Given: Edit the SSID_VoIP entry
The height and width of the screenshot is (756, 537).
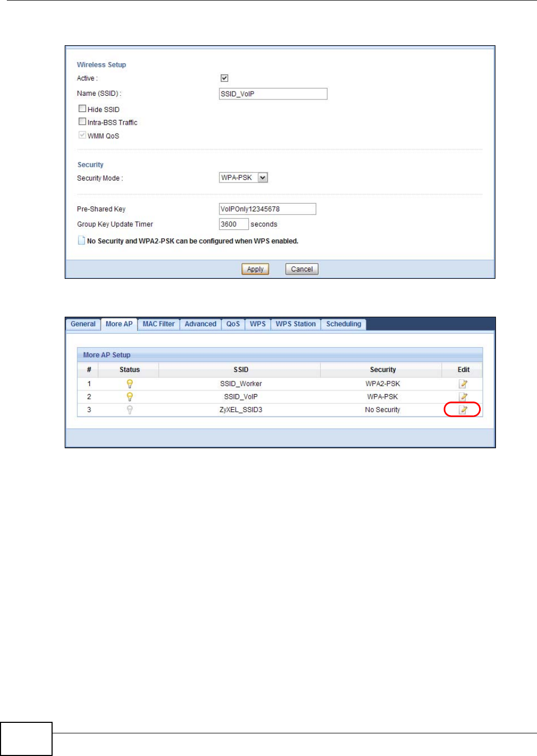Looking at the screenshot, I should [463, 397].
